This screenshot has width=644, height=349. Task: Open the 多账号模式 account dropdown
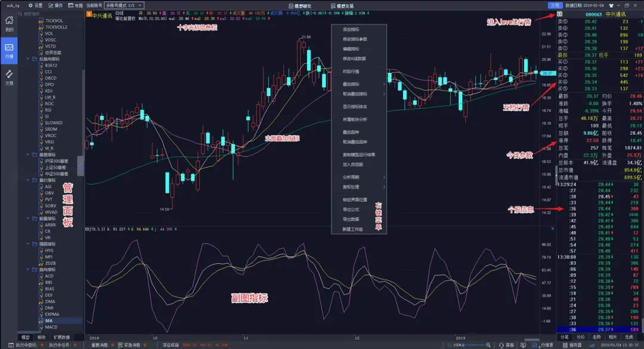point(124,5)
